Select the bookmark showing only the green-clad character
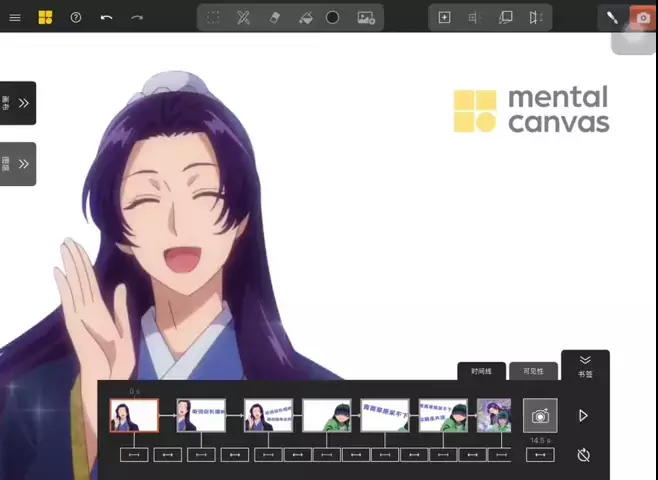The image size is (658, 480). click(326, 415)
